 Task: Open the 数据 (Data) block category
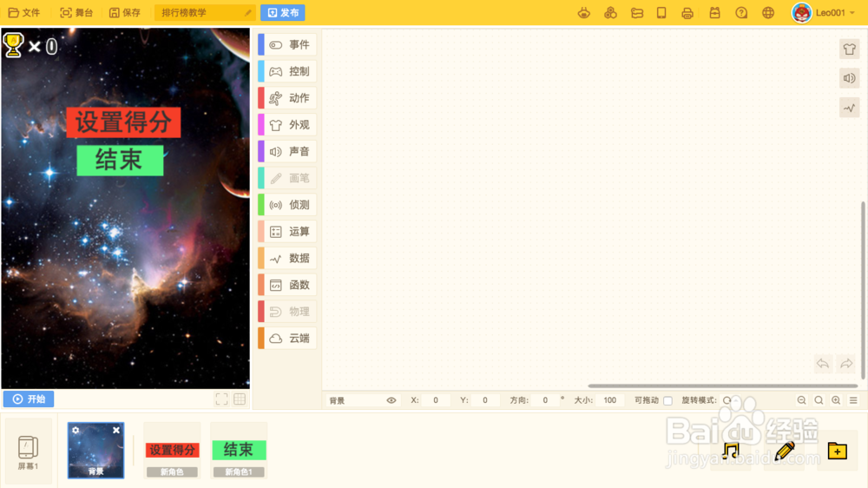(x=287, y=258)
